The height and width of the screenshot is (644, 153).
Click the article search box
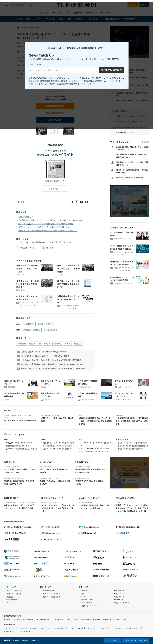20,5
